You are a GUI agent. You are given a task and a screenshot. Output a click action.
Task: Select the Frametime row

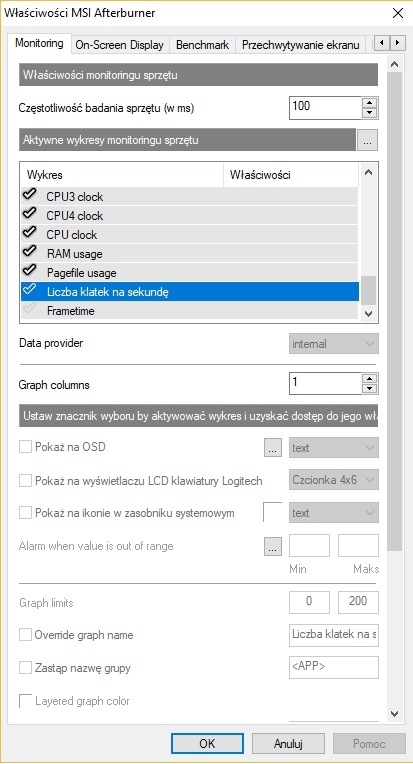(x=189, y=310)
